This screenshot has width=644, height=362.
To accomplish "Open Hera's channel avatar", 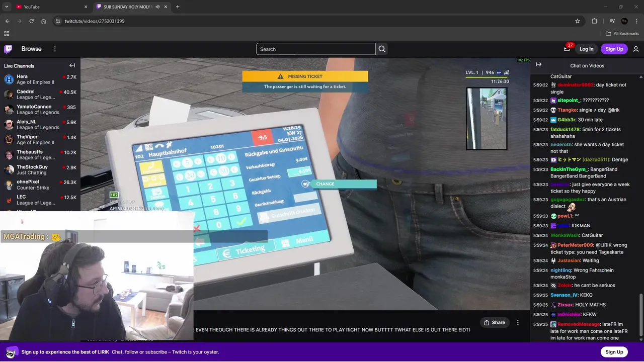I will pos(9,79).
